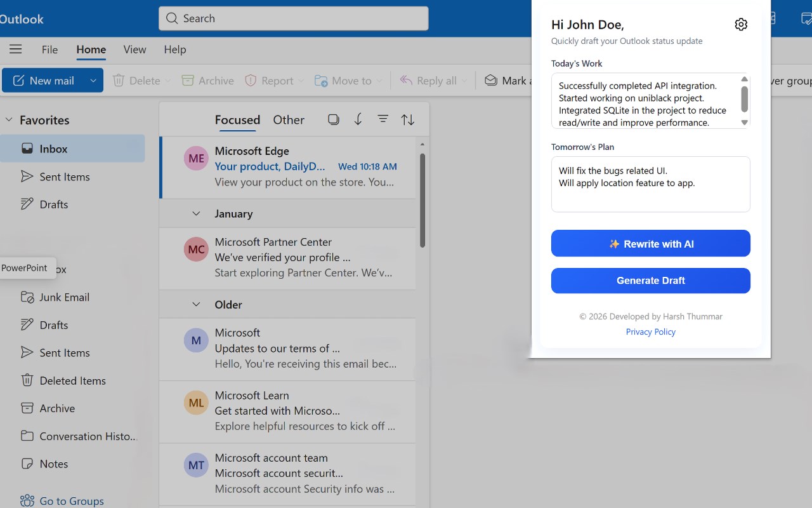The width and height of the screenshot is (812, 508).
Task: Open the sort order arrows icon
Action: tap(408, 119)
